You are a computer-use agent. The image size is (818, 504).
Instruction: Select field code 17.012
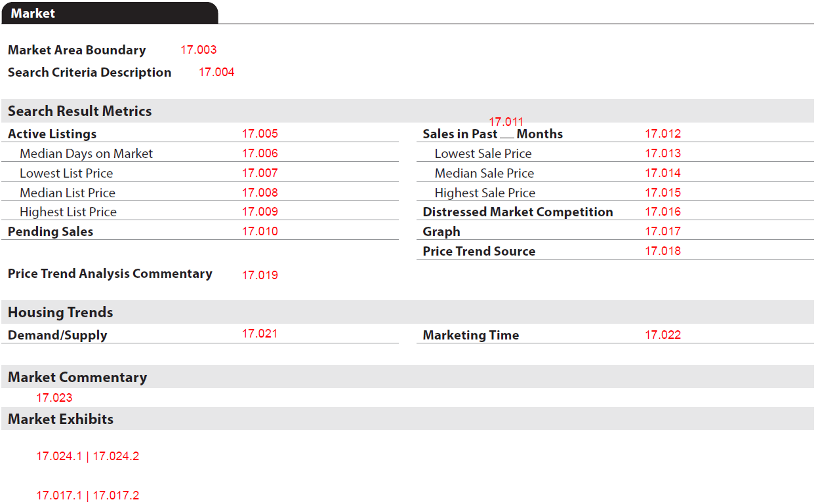click(x=663, y=134)
